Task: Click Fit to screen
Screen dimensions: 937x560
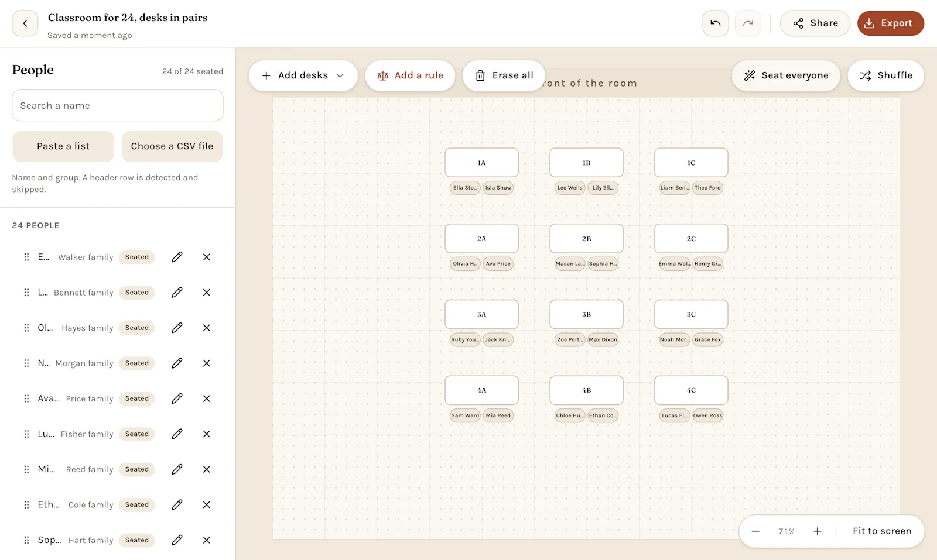Action: click(x=882, y=531)
